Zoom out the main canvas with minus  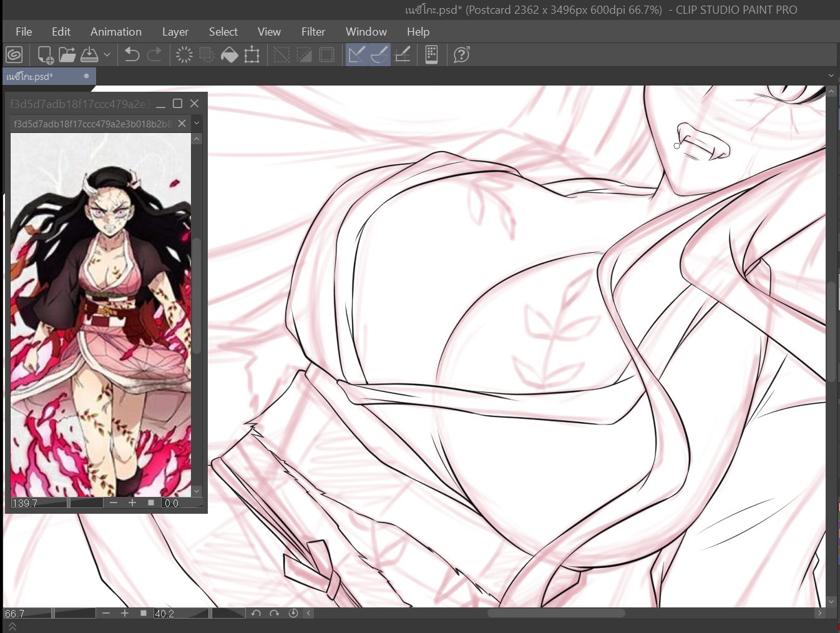tap(106, 614)
